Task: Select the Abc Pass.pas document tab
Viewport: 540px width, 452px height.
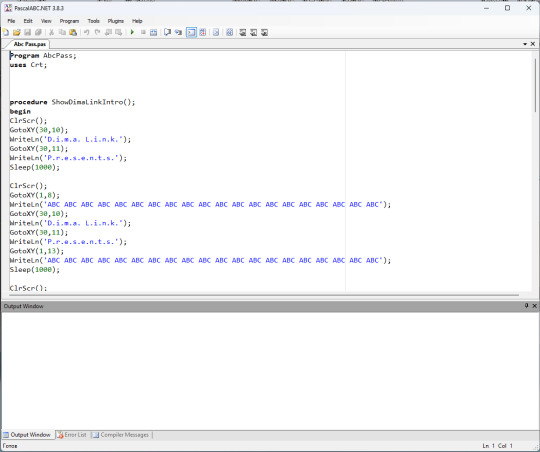Action: [29, 44]
